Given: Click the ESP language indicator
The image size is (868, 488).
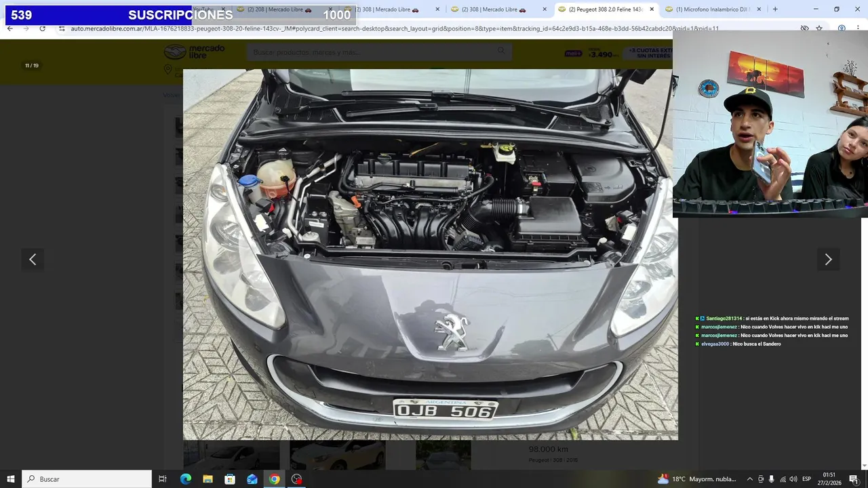Looking at the screenshot, I should (806, 479).
